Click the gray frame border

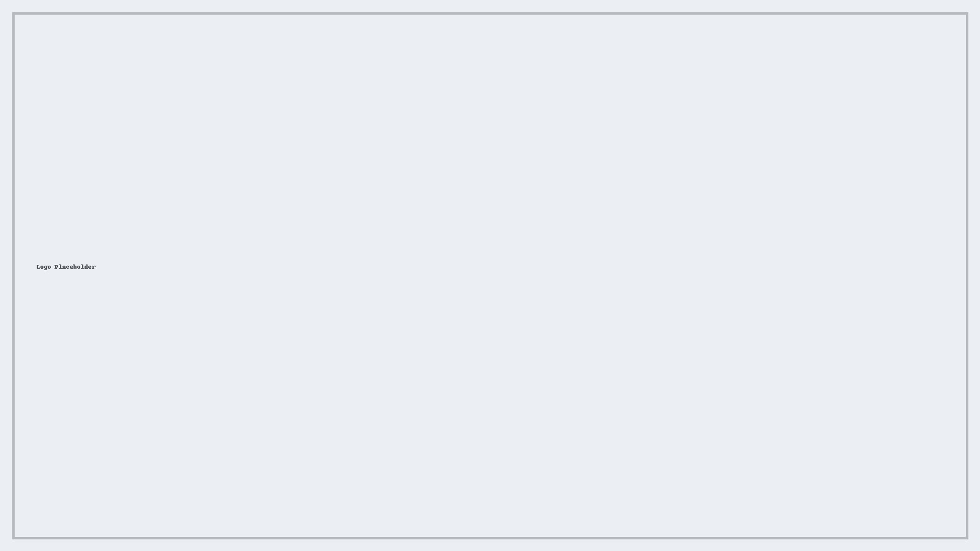pos(490,13)
